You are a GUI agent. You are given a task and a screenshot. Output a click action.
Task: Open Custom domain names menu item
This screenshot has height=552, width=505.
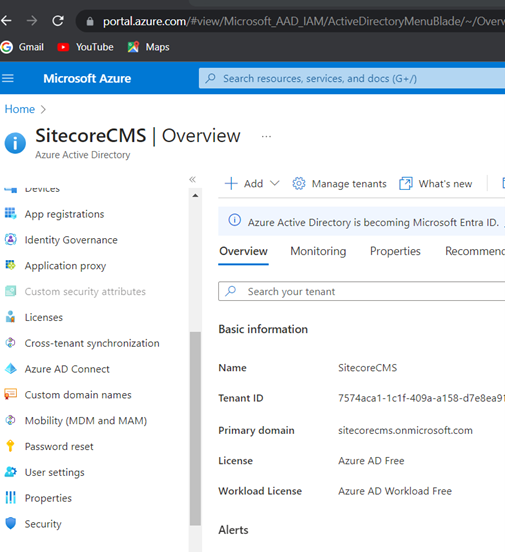click(78, 395)
